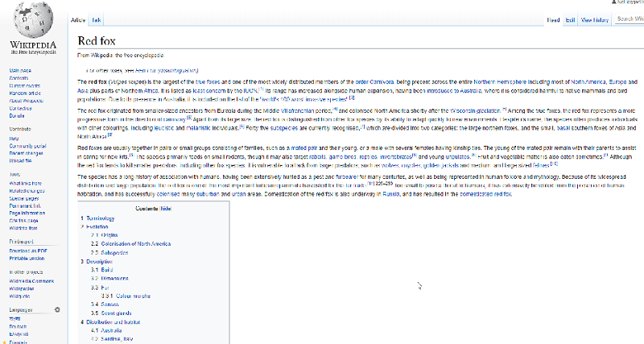Jump to section 3.1 Build
The image size is (644, 344).
coord(102,270)
